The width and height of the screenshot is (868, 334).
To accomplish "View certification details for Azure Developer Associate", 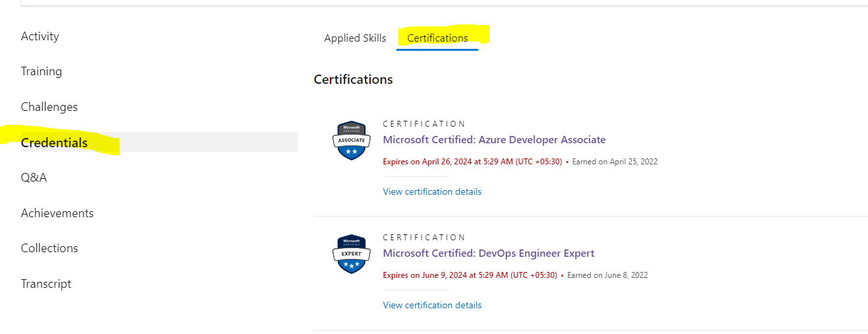I will point(432,192).
